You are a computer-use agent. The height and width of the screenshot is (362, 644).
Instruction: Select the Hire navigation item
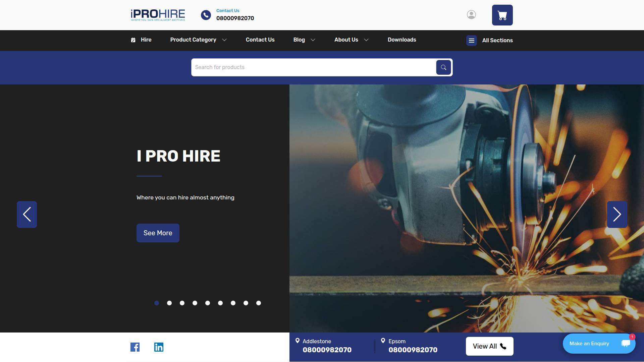(146, 40)
